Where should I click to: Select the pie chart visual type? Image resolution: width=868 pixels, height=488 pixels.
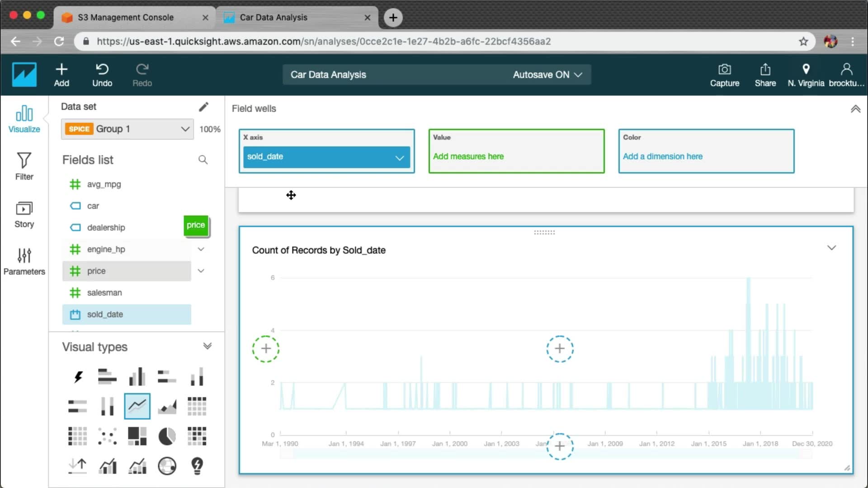pyautogui.click(x=167, y=436)
